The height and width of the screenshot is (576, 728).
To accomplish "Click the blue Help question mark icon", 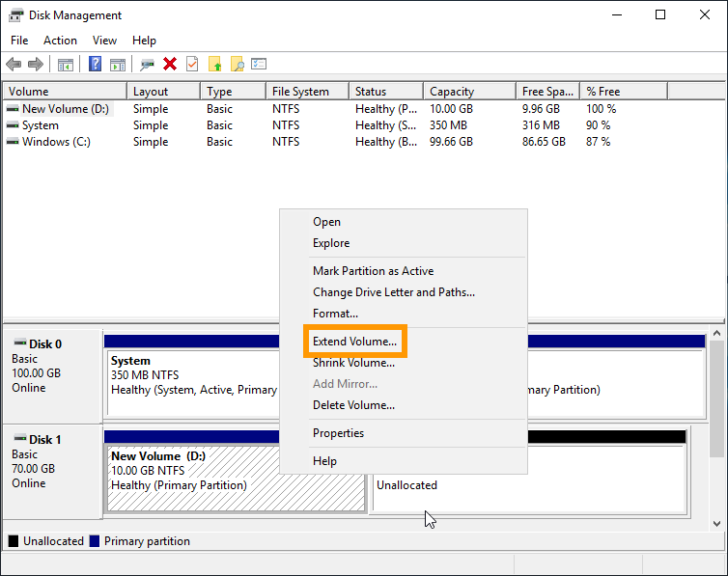I will click(x=95, y=65).
